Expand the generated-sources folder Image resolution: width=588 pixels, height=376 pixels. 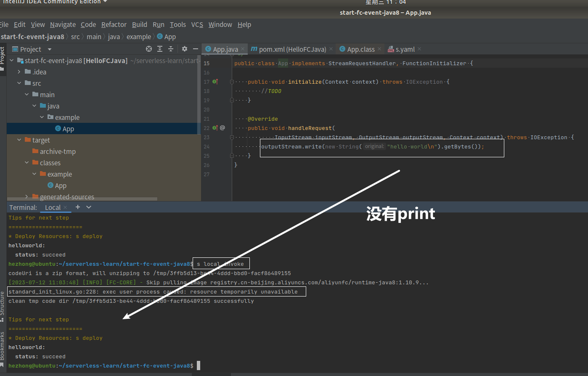(x=27, y=196)
